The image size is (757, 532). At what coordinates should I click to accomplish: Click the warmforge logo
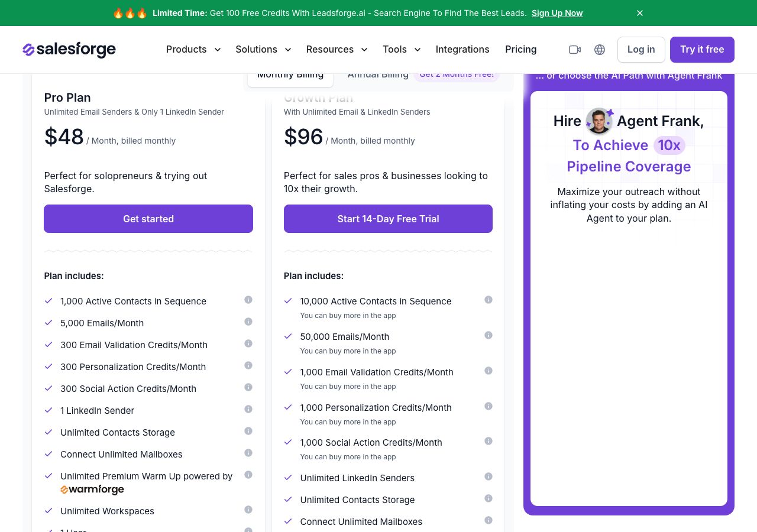click(92, 489)
